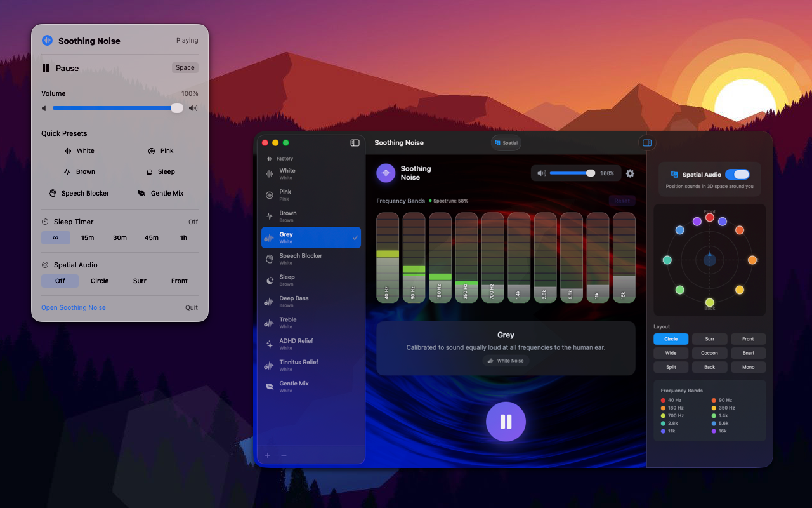Image resolution: width=812 pixels, height=508 pixels.
Task: Click the yellow-green 700 Hz node at back
Action: point(710,302)
